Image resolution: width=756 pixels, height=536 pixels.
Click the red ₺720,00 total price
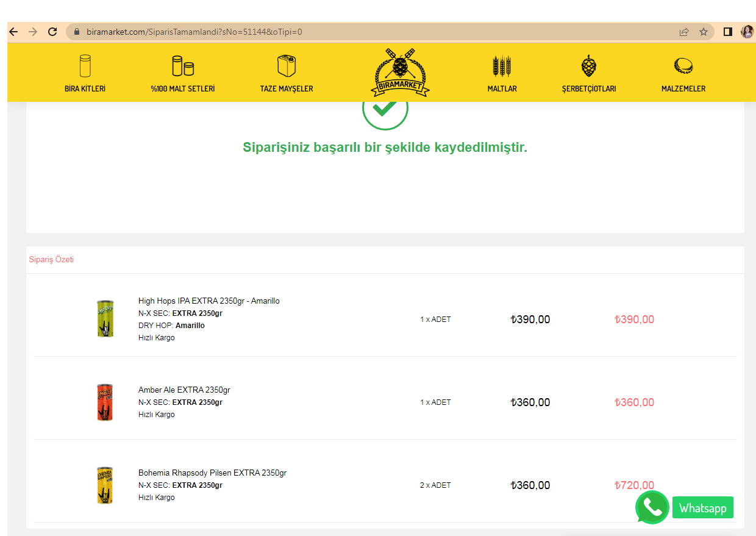tap(634, 485)
